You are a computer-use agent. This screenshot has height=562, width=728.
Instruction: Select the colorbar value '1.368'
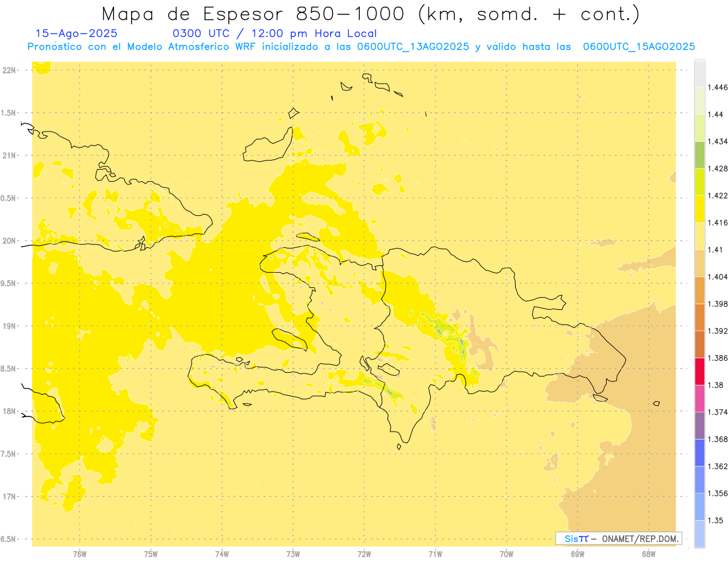click(719, 440)
